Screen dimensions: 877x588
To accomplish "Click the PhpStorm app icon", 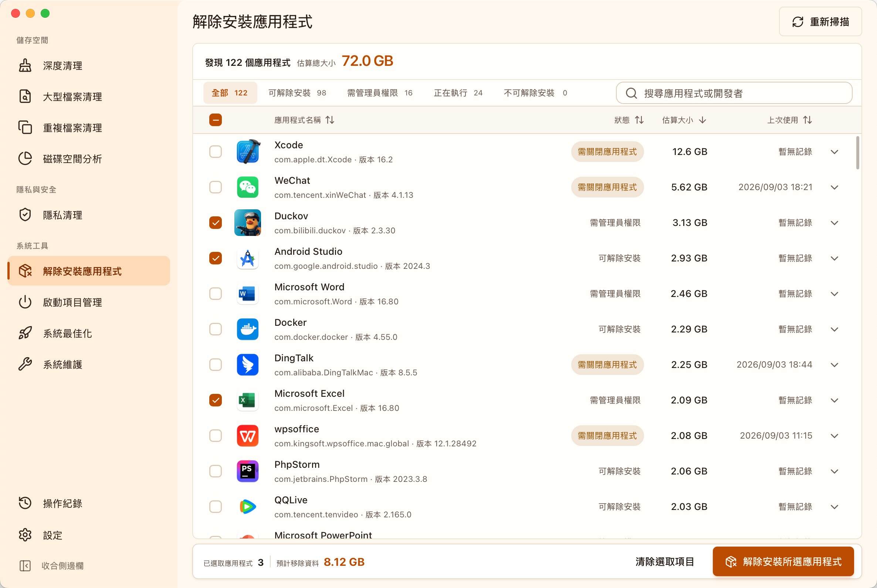I will pos(248,471).
